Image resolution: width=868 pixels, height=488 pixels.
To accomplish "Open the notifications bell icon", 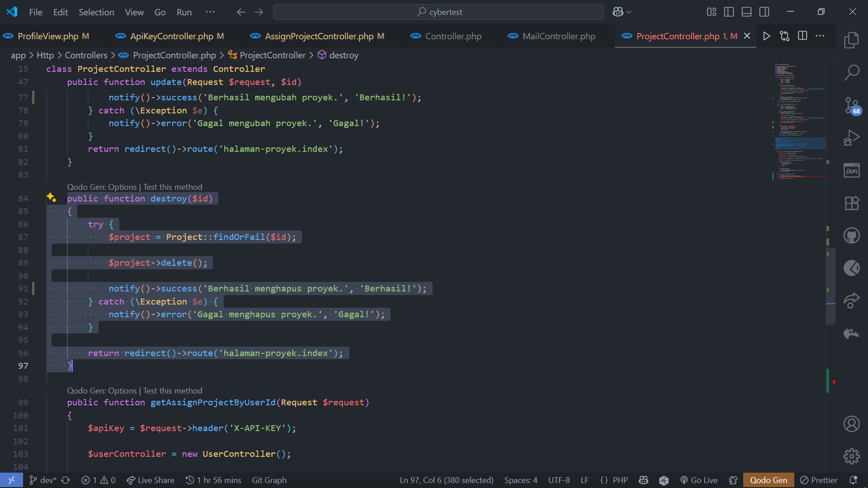I will pyautogui.click(x=853, y=480).
